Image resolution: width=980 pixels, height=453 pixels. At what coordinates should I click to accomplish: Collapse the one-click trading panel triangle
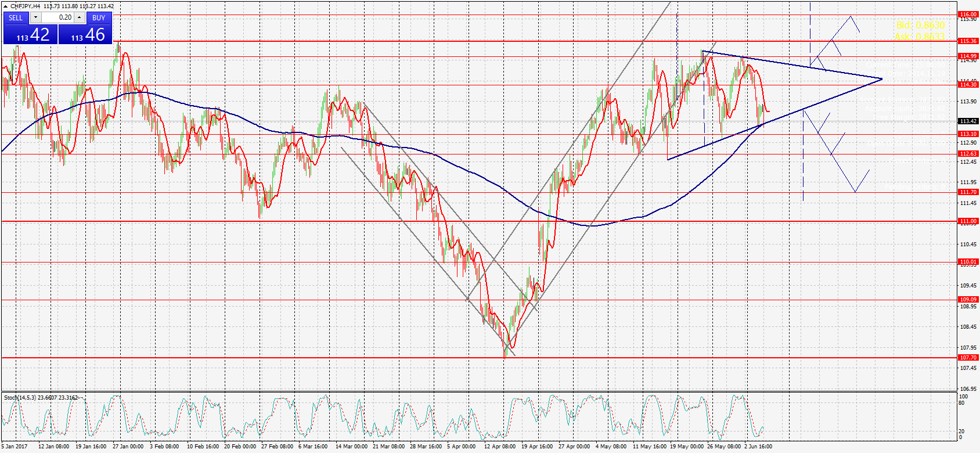[x=5, y=6]
